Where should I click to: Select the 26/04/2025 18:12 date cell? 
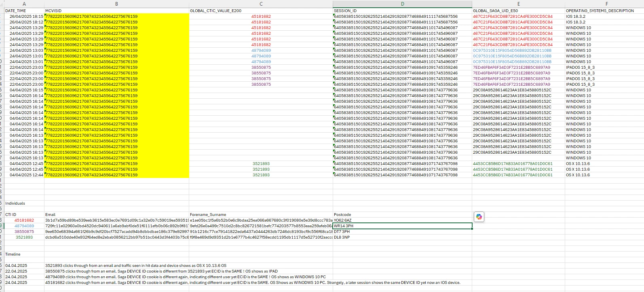[24, 22]
